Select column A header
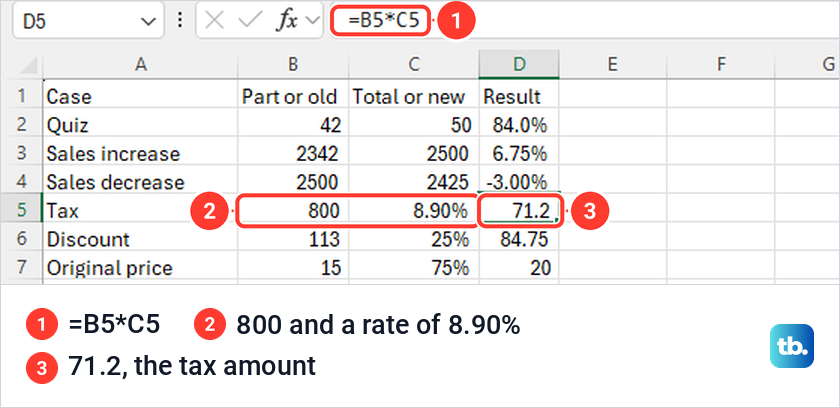Viewport: 840px width, 408px height. pos(140,65)
